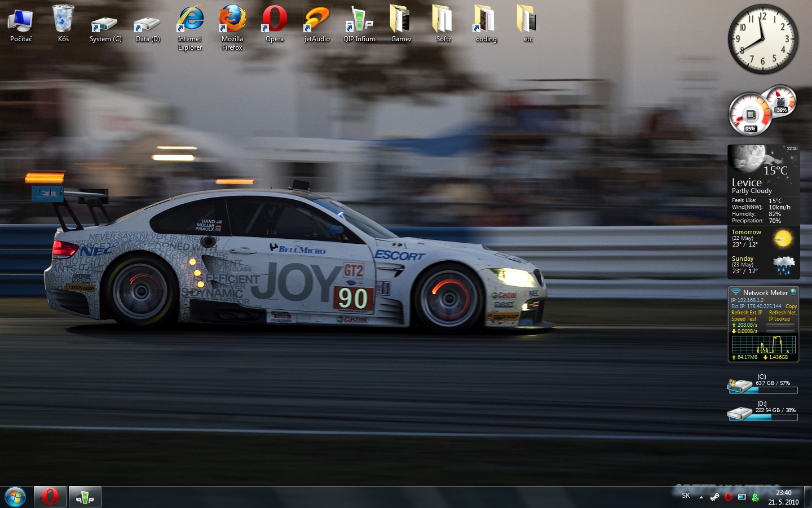This screenshot has height=508, width=812.
Task: Select the Mozilla Firefox desktop shortcut
Action: click(x=232, y=28)
